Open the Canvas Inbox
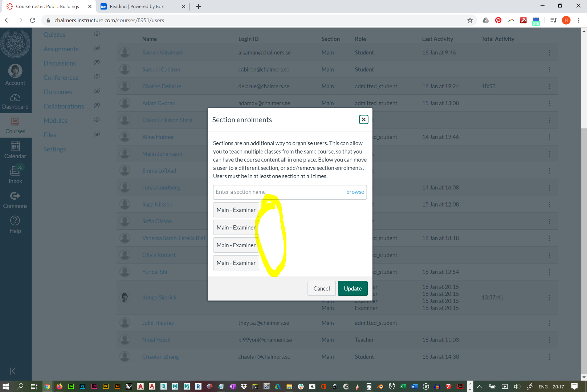Screen dimensions: 587x392 [15, 175]
